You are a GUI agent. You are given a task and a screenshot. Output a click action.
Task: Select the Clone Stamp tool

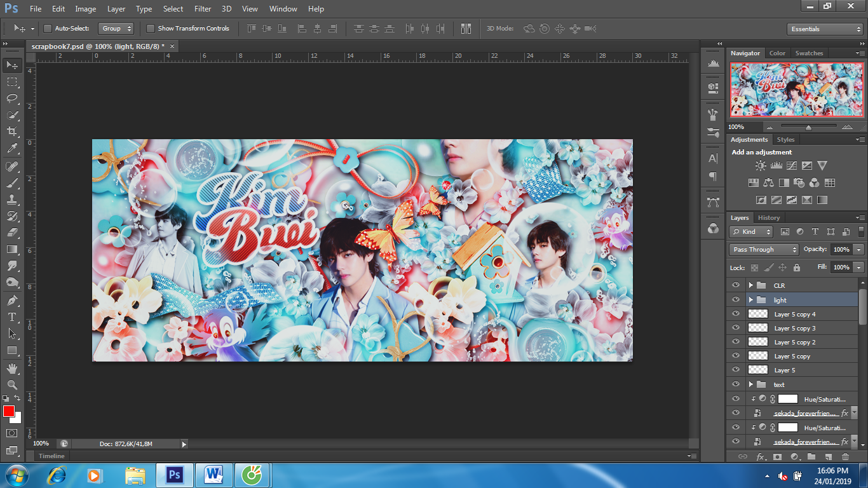point(12,200)
